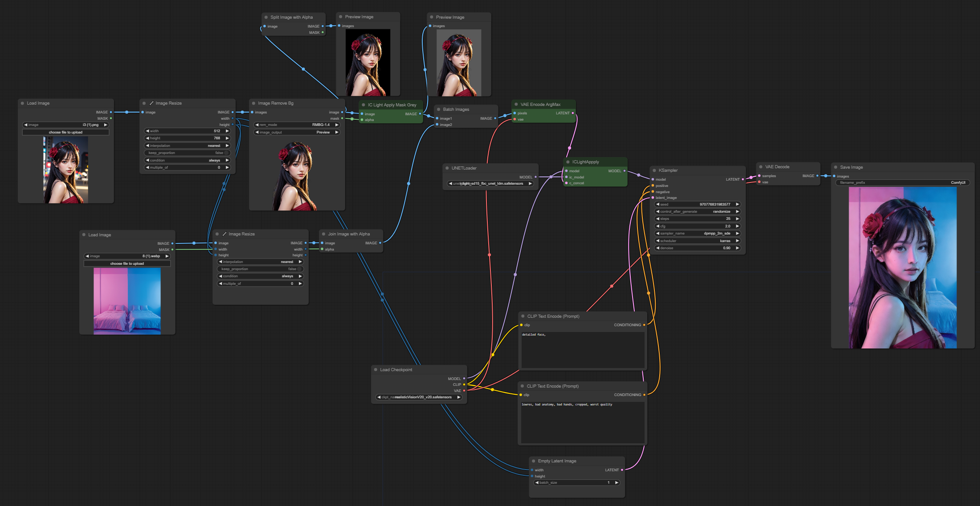Click the Save Image node's title dot

click(836, 167)
